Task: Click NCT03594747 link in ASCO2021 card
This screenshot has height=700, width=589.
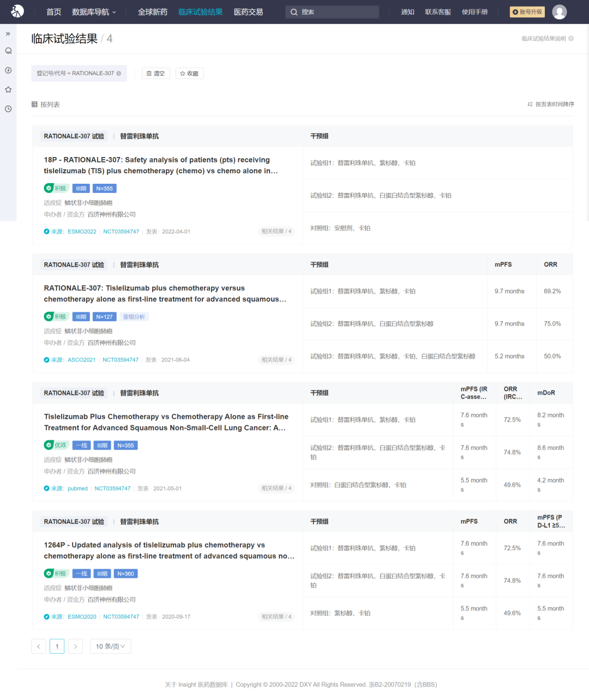Action: (x=121, y=360)
